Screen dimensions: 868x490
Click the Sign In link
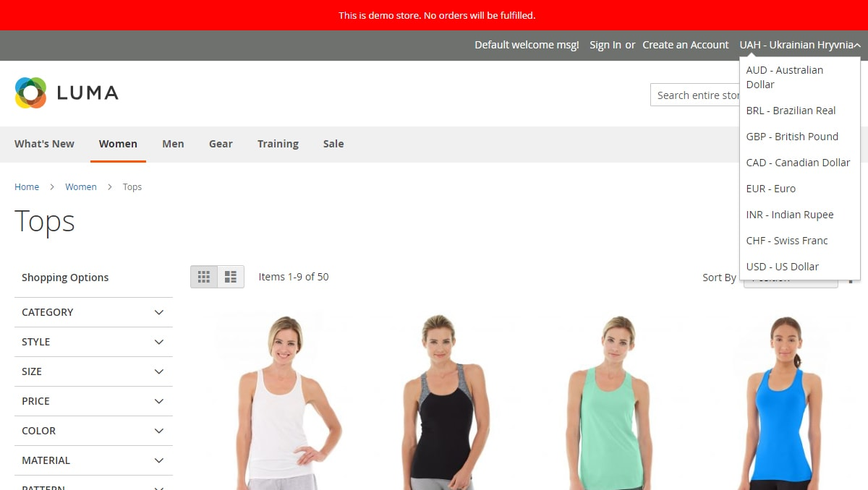coord(605,44)
